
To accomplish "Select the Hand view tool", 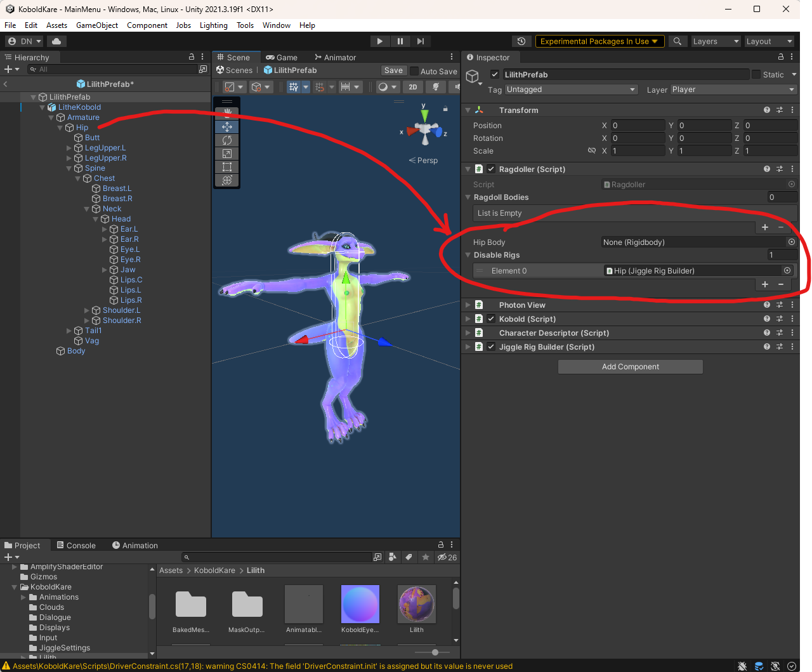I will tap(227, 113).
